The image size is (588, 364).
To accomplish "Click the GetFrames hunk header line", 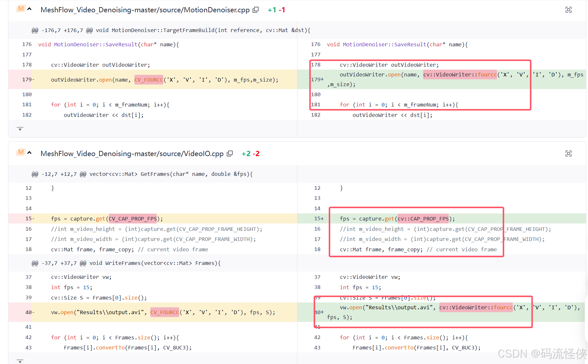I will 142,174.
